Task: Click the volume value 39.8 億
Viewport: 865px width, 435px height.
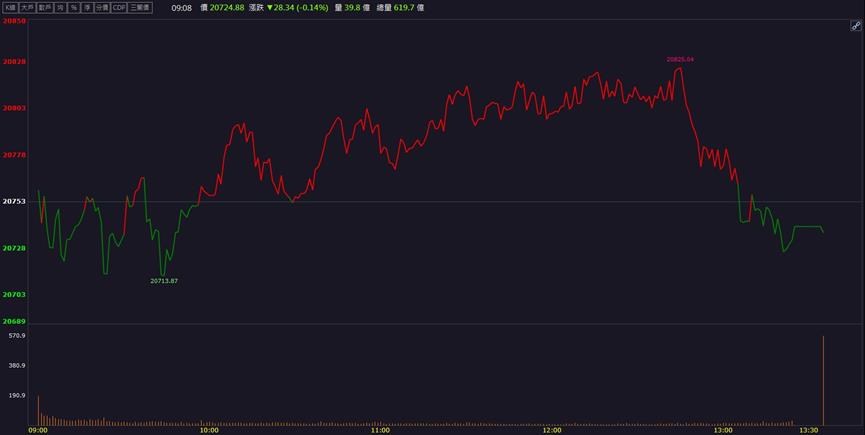Action: pyautogui.click(x=357, y=8)
